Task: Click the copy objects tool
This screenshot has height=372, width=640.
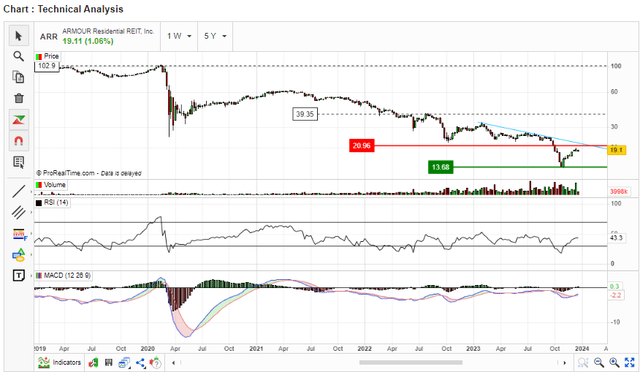Action: click(x=18, y=77)
